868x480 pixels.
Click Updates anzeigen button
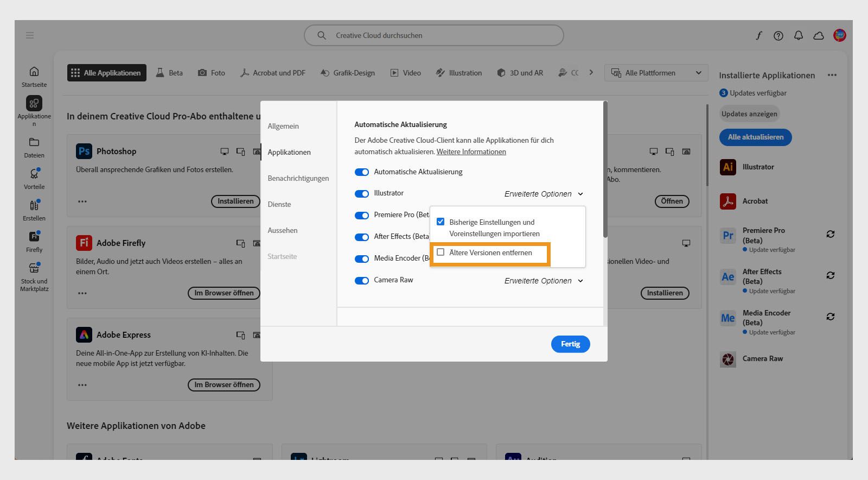click(749, 114)
